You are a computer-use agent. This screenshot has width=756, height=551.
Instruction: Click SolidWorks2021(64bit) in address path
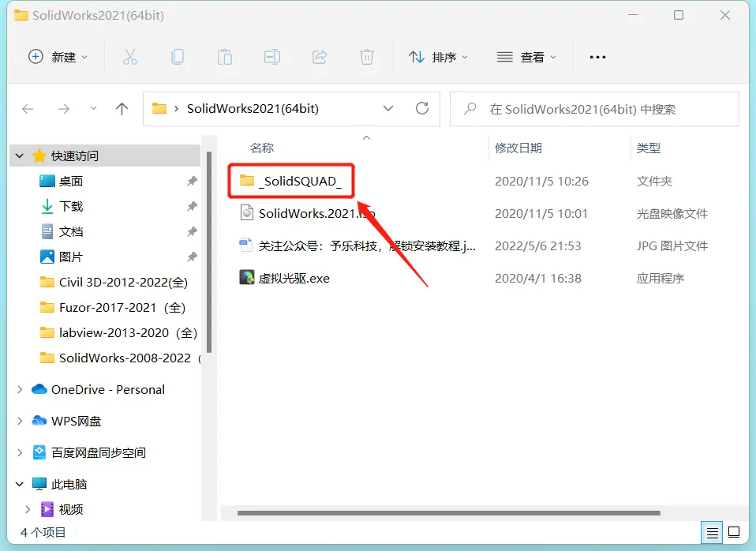tap(253, 109)
